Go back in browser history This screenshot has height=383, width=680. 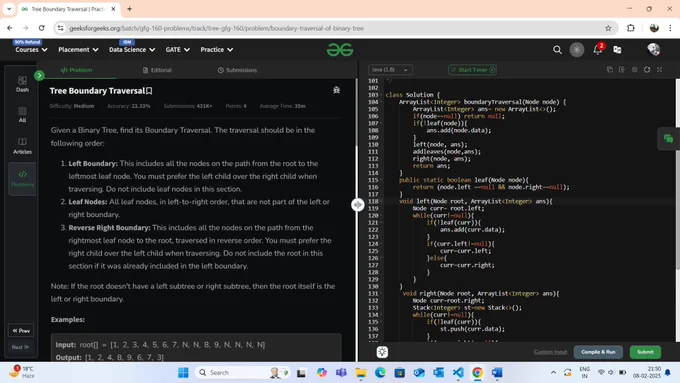click(10, 28)
